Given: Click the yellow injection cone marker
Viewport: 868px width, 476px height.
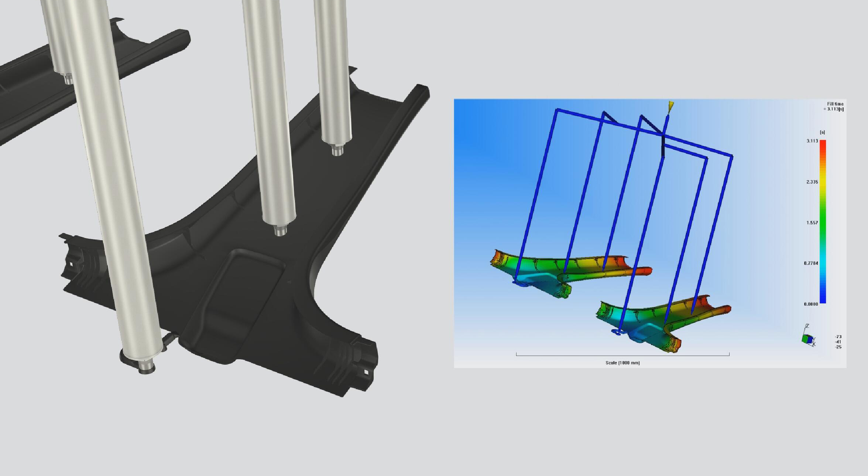Looking at the screenshot, I should 671,106.
